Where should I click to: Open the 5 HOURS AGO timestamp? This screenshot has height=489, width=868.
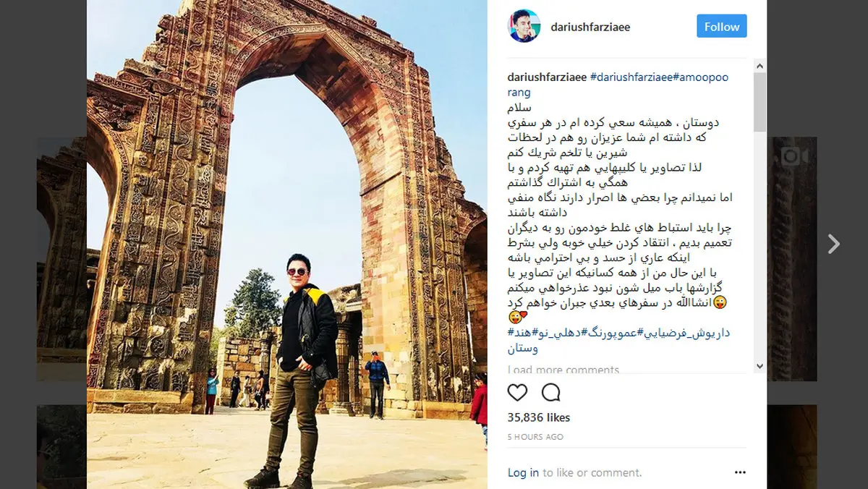535,437
